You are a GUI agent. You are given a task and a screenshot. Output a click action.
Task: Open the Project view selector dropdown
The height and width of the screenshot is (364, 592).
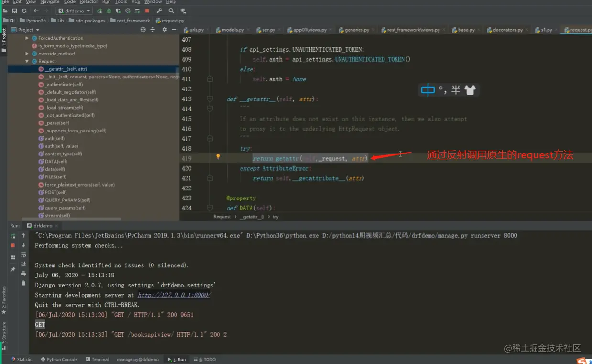(x=25, y=30)
